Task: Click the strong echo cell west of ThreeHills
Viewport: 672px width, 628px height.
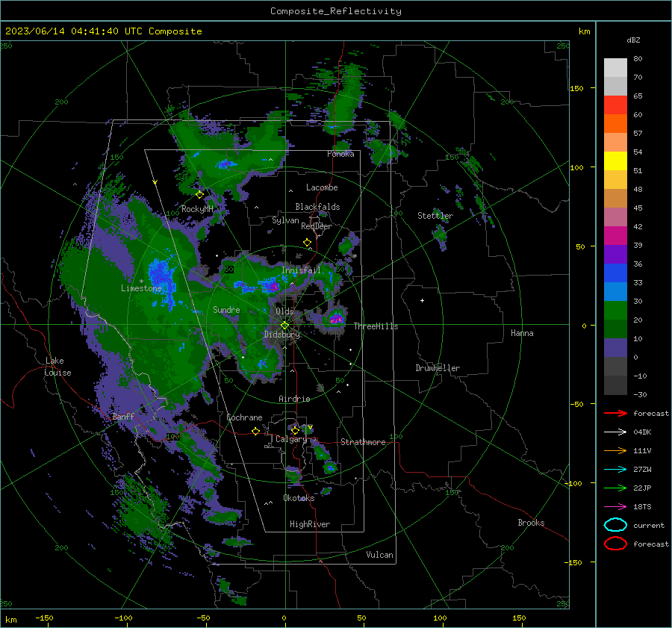Action: coord(337,319)
